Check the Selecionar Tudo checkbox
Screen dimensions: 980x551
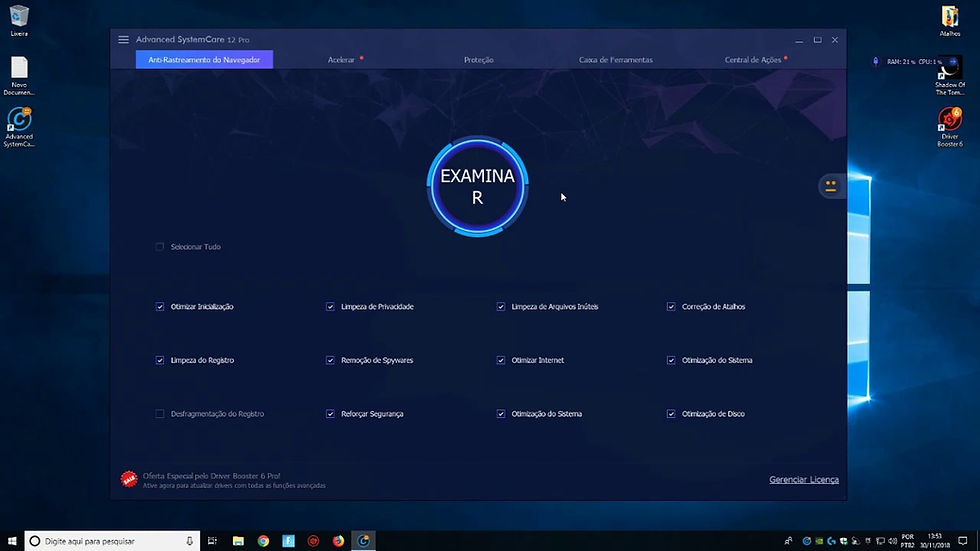click(x=159, y=247)
